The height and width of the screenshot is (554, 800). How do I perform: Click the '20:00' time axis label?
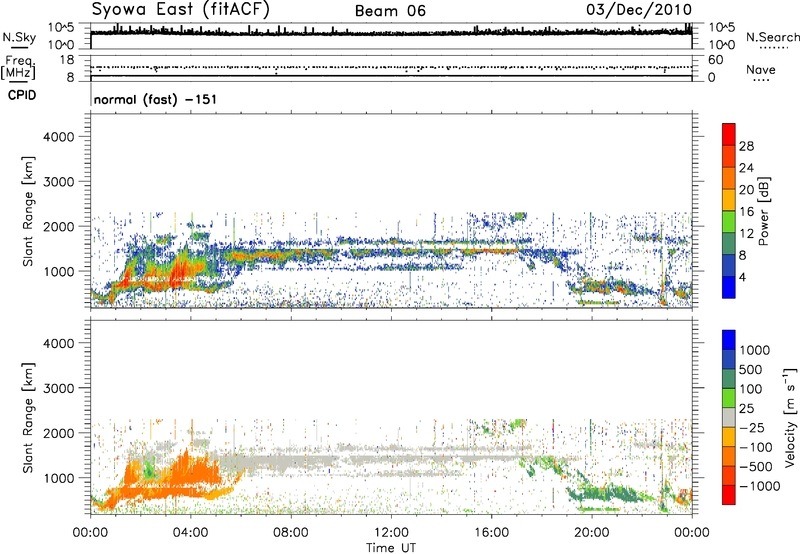tap(592, 533)
